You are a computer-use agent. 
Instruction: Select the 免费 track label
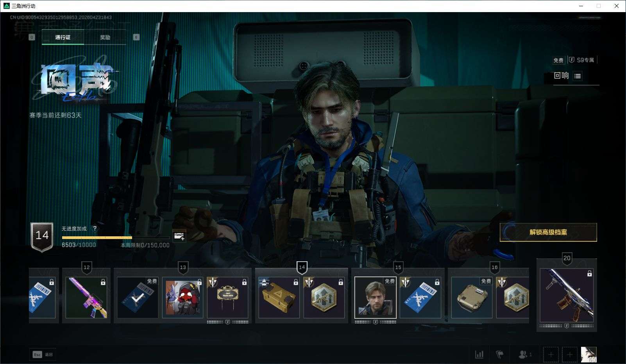coord(558,60)
